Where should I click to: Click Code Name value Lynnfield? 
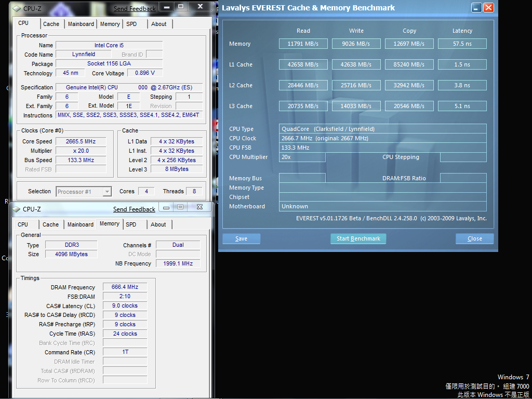coord(84,54)
